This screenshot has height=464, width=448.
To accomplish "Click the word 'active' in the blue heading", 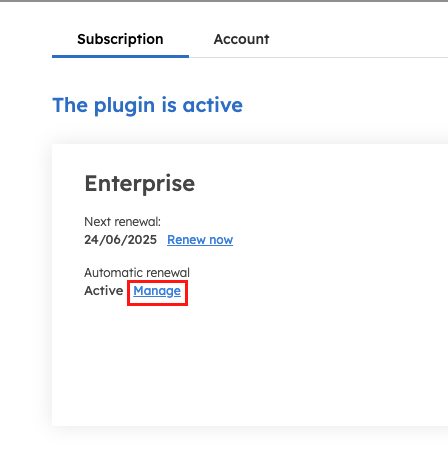I will pyautogui.click(x=212, y=105).
